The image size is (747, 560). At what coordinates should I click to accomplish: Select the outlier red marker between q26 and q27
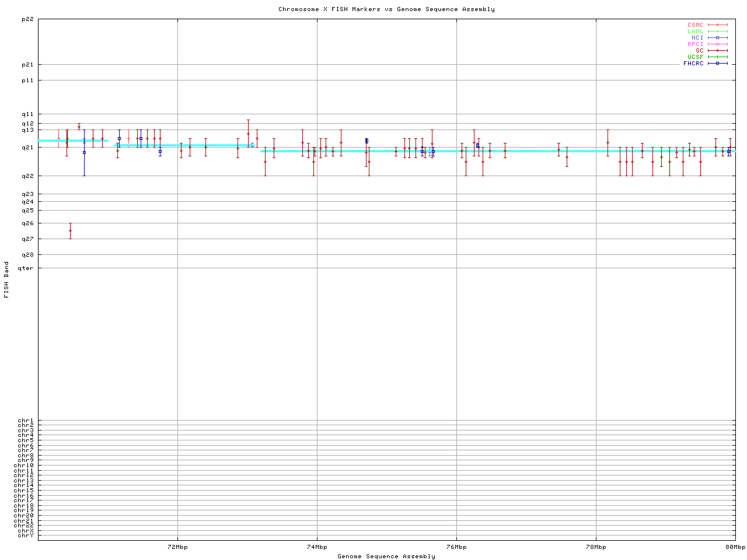click(x=71, y=230)
